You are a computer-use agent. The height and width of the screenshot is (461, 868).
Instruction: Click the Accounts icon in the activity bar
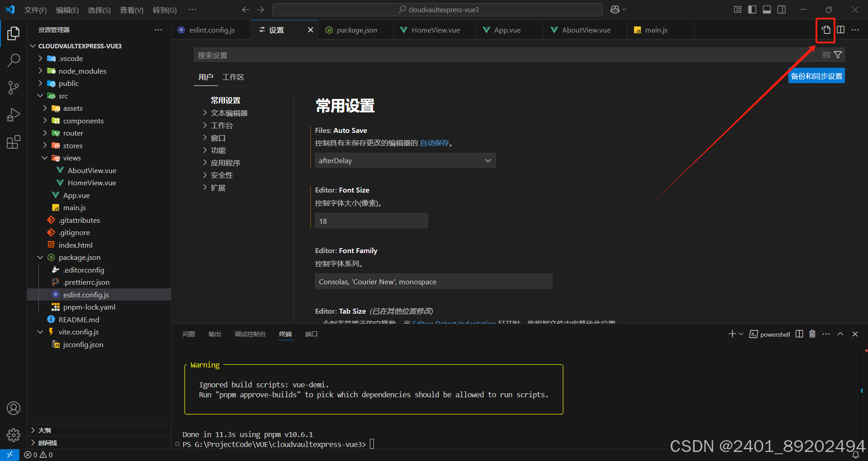[13, 408]
